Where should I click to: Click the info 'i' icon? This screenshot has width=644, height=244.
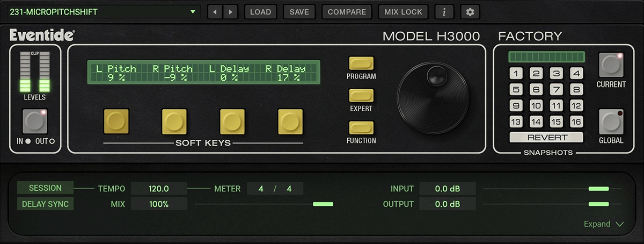pyautogui.click(x=444, y=12)
